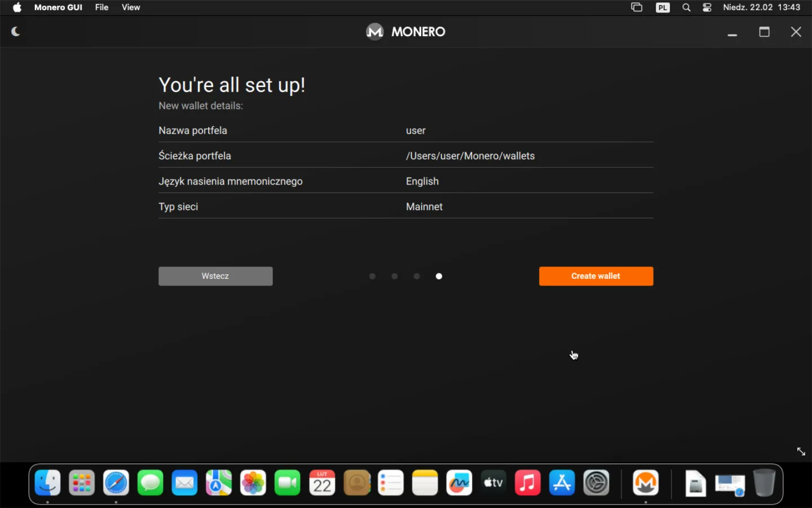This screenshot has height=508, width=812.
Task: Open the File menu
Action: click(101, 7)
